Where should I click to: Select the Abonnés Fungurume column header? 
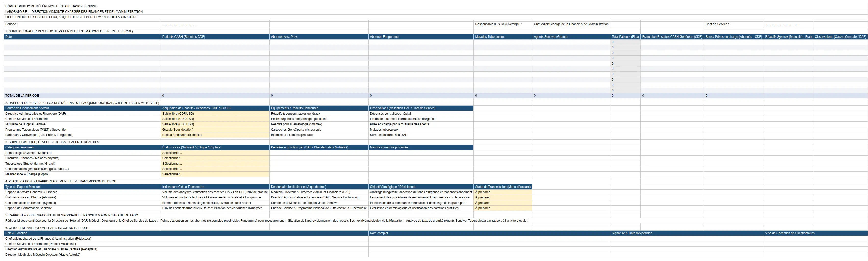[x=421, y=37]
